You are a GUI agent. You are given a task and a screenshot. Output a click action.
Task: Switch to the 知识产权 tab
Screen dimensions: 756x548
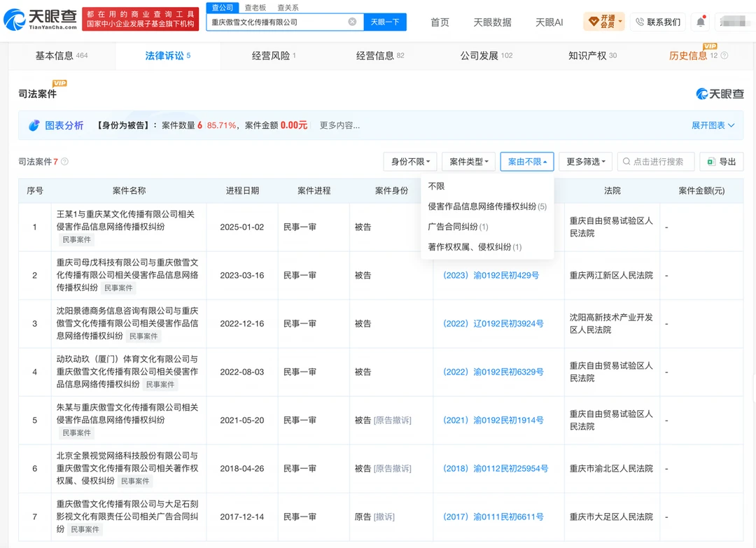point(593,55)
